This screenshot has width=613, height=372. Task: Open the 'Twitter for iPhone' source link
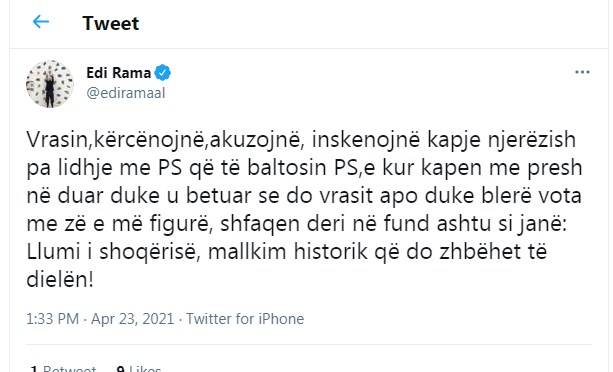(245, 319)
